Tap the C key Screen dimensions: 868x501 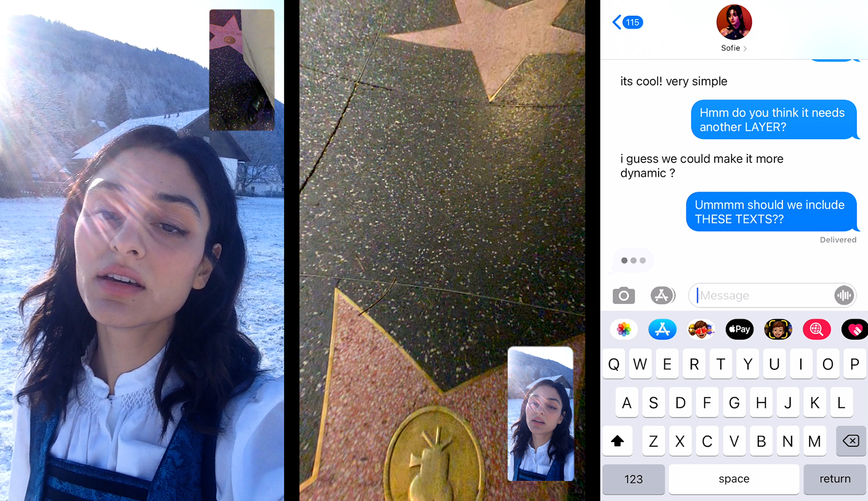707,441
